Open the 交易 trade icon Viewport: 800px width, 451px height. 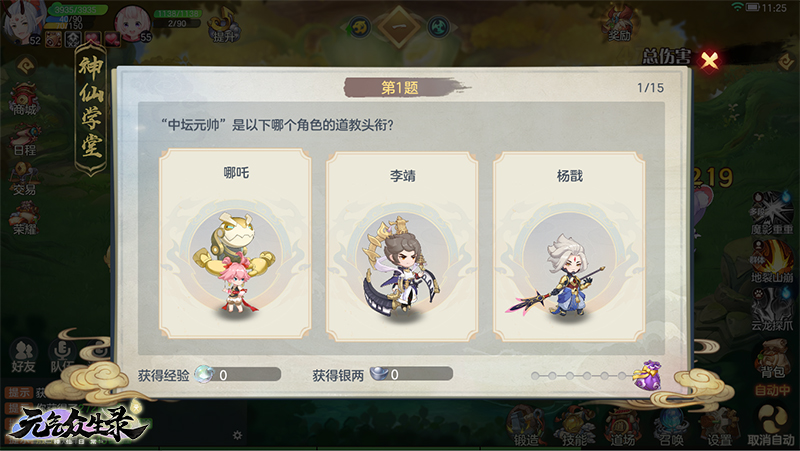click(24, 180)
